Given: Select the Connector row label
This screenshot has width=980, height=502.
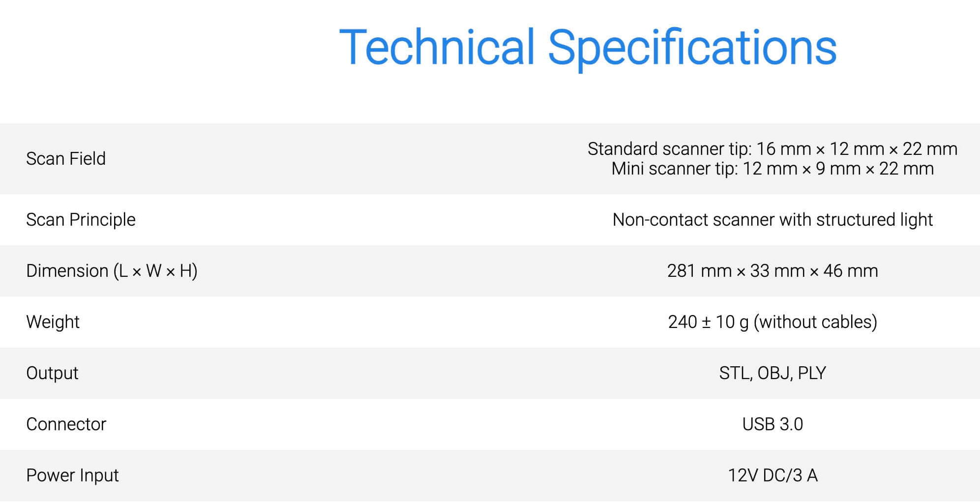Looking at the screenshot, I should (66, 424).
